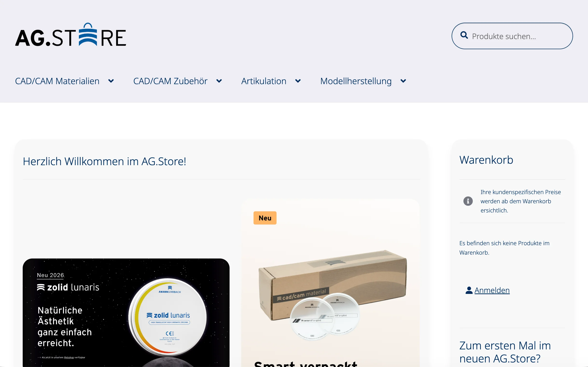The height and width of the screenshot is (367, 588).
Task: Expand the Artikulation chevron
Action: click(298, 81)
